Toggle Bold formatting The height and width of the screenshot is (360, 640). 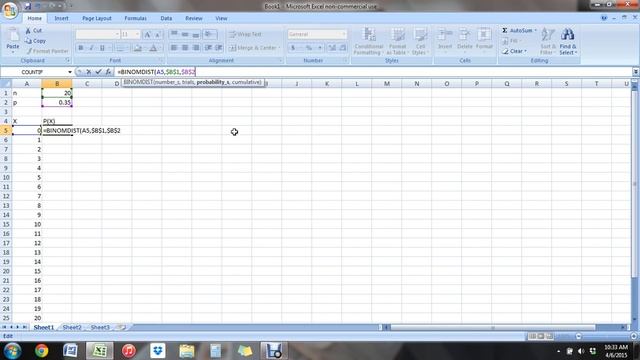[81, 48]
